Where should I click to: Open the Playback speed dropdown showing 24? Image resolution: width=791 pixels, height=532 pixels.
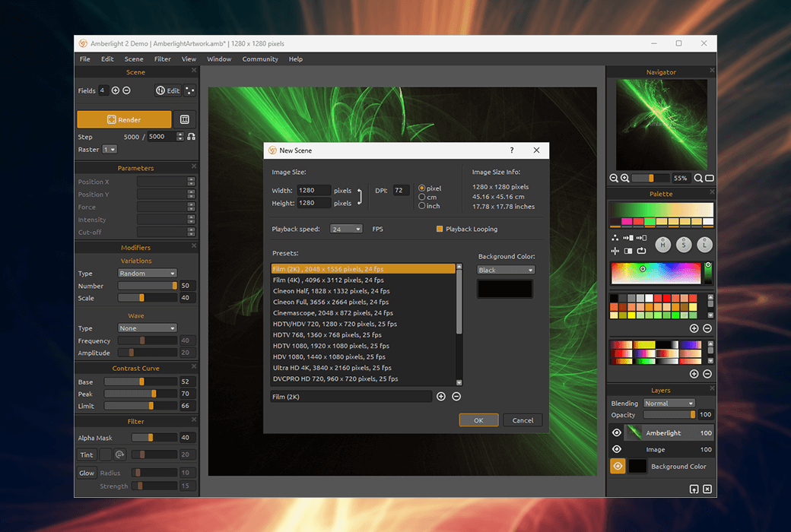[x=346, y=229]
